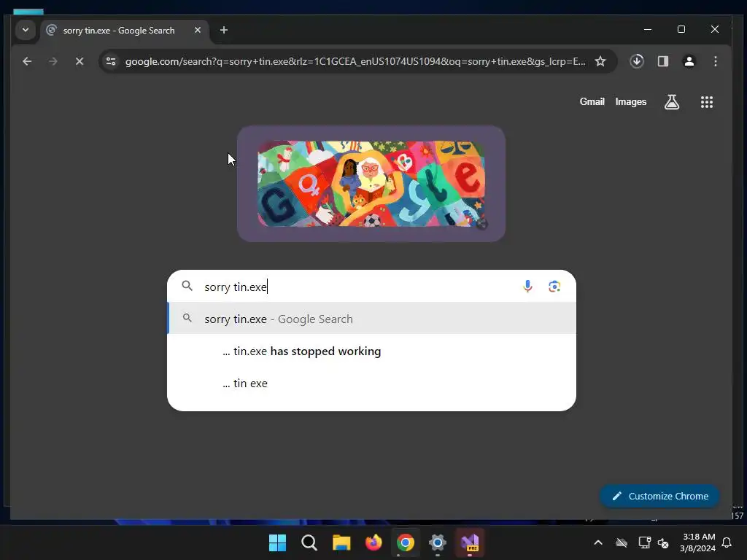Screen dimensions: 747x560
Task: Toggle the Chrome side panel
Action: coord(663,61)
